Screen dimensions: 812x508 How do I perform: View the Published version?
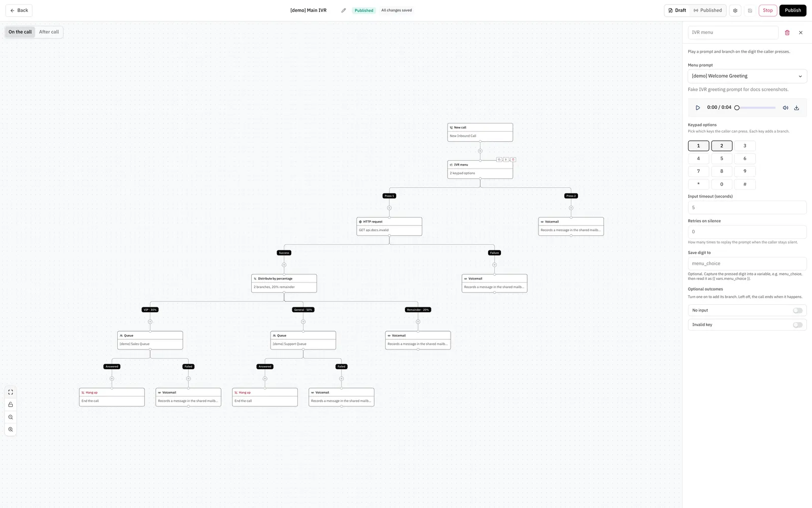coord(708,10)
